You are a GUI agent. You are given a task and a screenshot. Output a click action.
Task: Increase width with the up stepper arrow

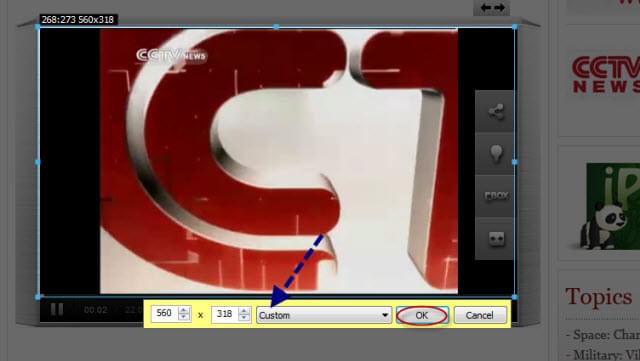point(184,310)
